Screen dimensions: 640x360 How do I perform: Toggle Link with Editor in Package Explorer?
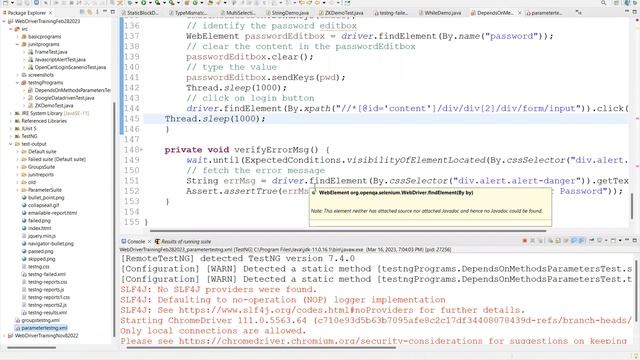point(89,12)
